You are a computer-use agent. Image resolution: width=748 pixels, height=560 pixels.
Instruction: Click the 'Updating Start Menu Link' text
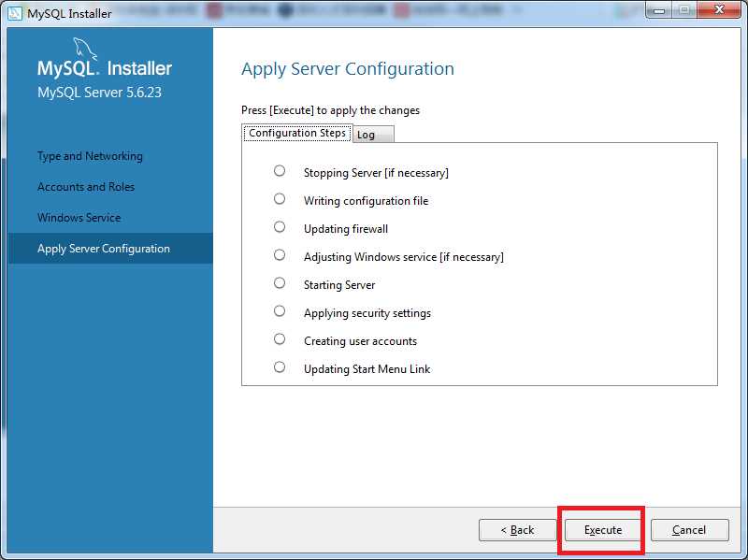coord(367,369)
